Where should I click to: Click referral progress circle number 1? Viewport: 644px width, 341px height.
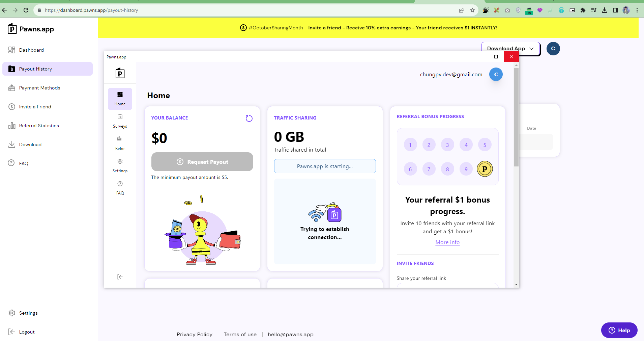pyautogui.click(x=410, y=145)
